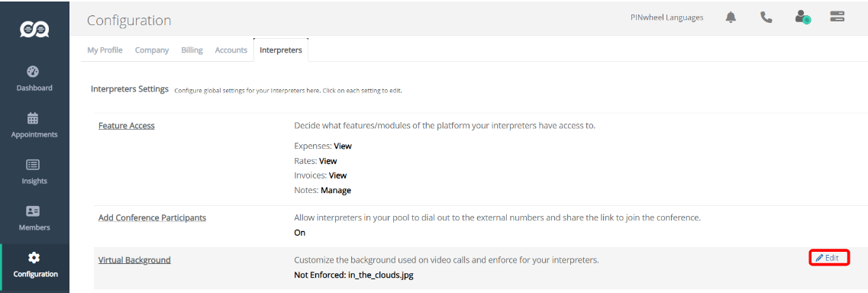This screenshot has width=868, height=293.
Task: Open the Members card icon
Action: (33, 211)
